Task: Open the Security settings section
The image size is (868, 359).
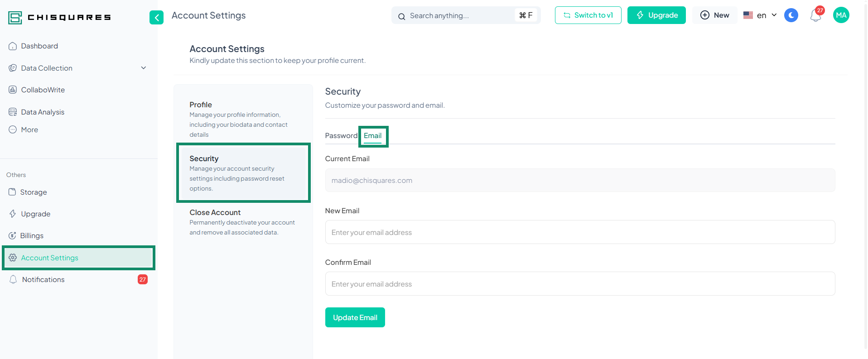Action: point(243,173)
